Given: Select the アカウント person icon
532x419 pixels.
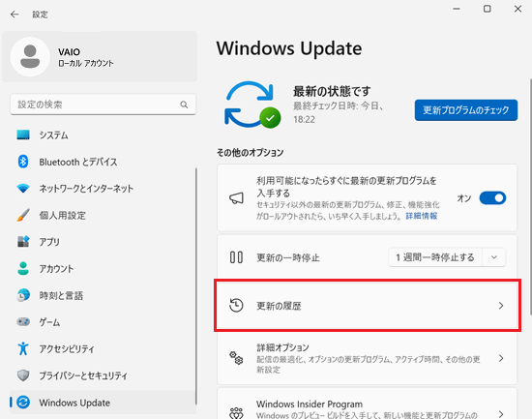Looking at the screenshot, I should (x=23, y=268).
